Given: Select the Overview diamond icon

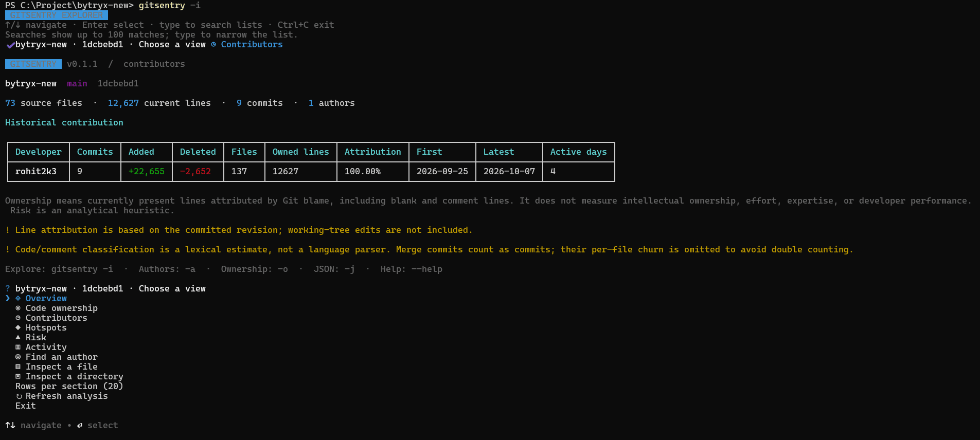Looking at the screenshot, I should (x=18, y=299).
